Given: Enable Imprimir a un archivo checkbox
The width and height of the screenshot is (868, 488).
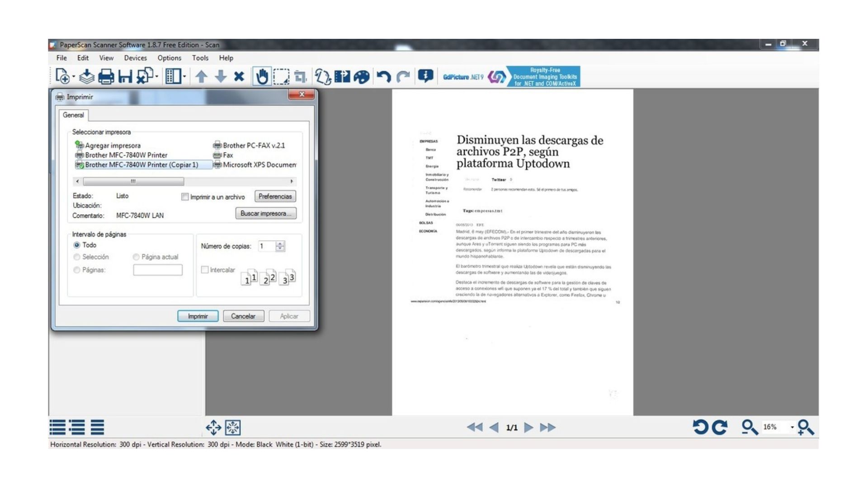Looking at the screenshot, I should [x=184, y=197].
